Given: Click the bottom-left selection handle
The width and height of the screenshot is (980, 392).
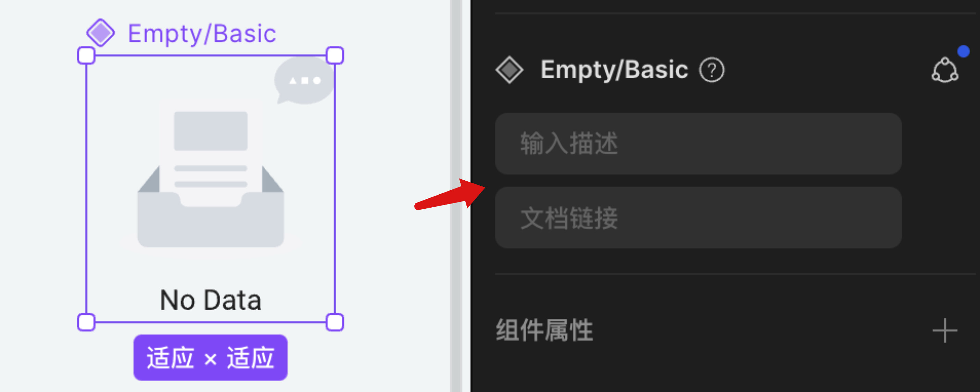Looking at the screenshot, I should [x=86, y=323].
